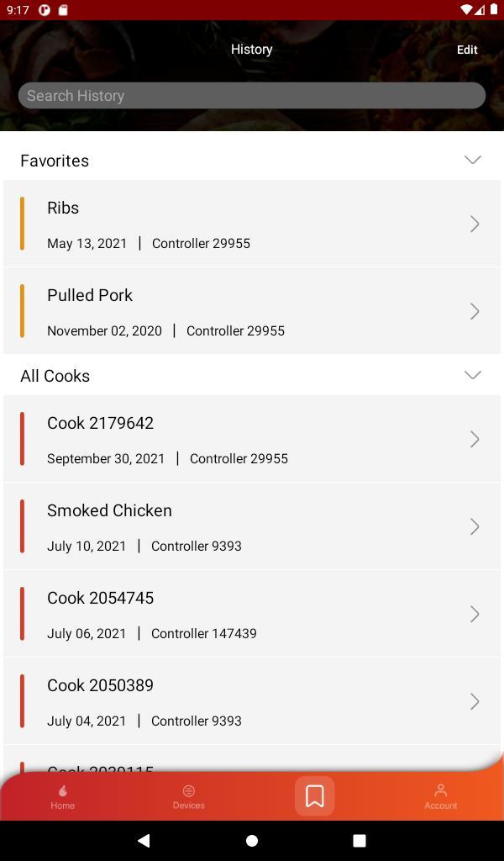The width and height of the screenshot is (504, 861).
Task: Open Ribs cook via its chevron arrow
Action: pyautogui.click(x=475, y=224)
